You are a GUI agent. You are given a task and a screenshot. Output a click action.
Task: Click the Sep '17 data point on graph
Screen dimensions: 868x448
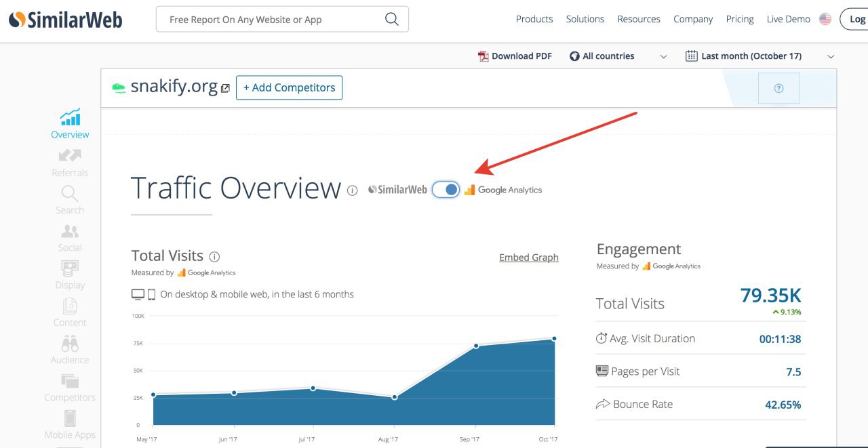[x=476, y=346]
